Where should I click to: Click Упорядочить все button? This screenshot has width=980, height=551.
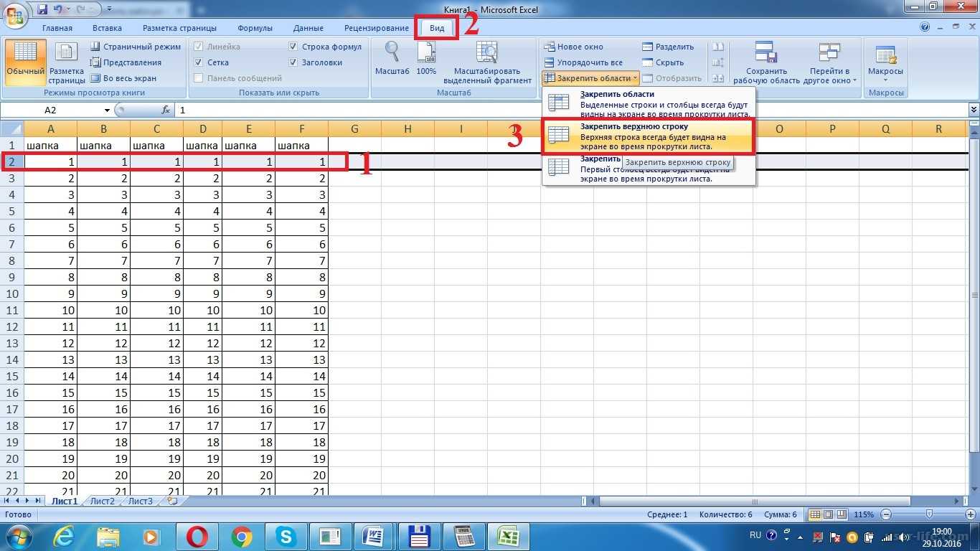(583, 62)
